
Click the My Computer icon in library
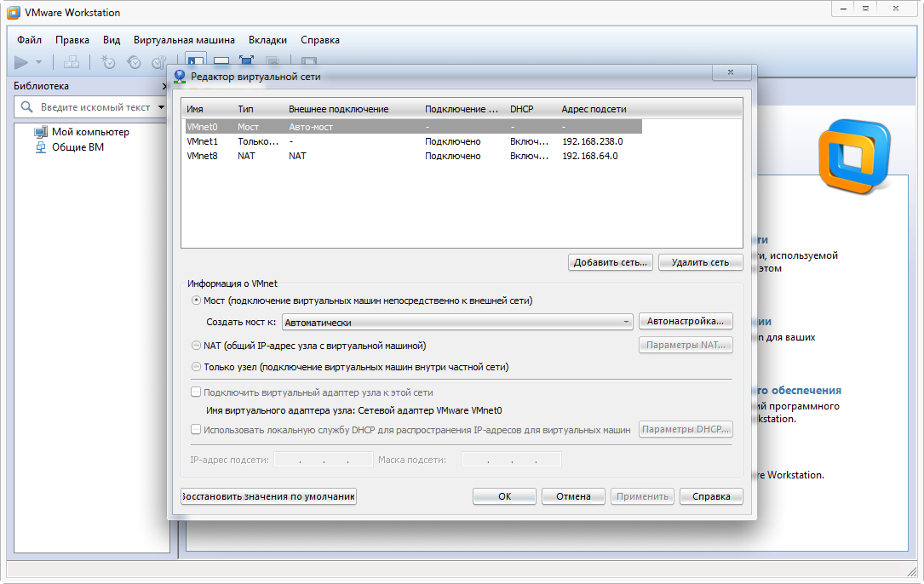tap(40, 132)
